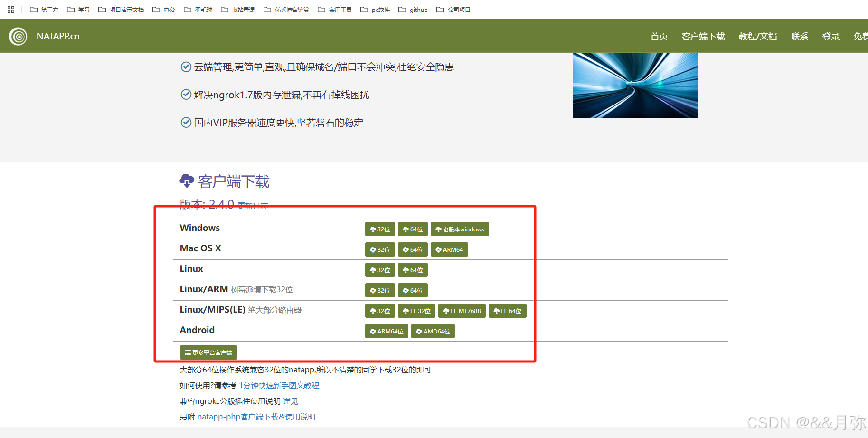Download the LE 64位 client
This screenshot has width=868, height=438.
508,311
